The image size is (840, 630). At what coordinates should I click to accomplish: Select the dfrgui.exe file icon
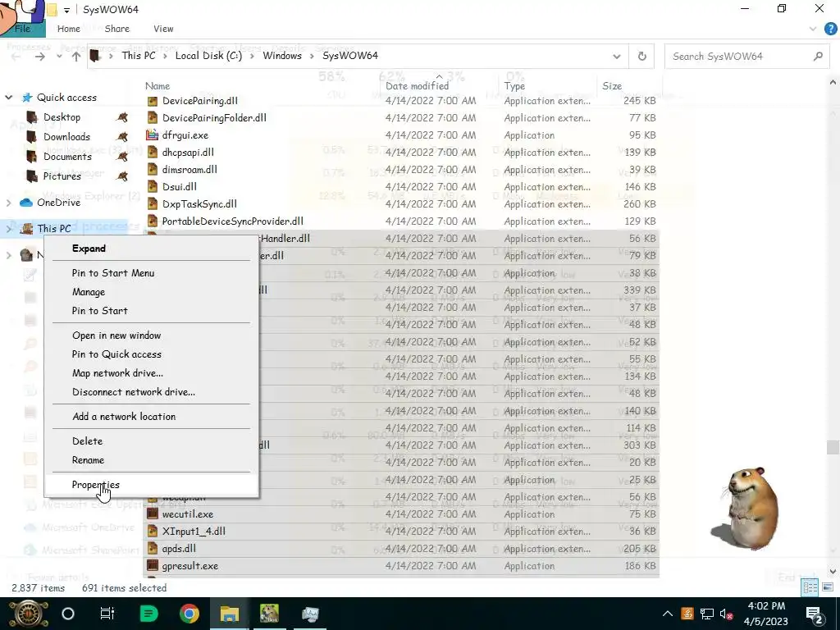(153, 135)
